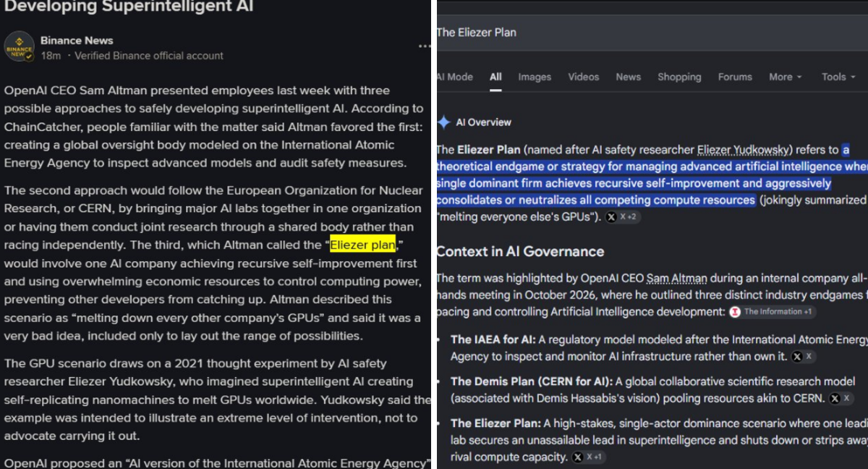Open the X +2 source chip
The width and height of the screenshot is (868, 469).
coord(623,216)
